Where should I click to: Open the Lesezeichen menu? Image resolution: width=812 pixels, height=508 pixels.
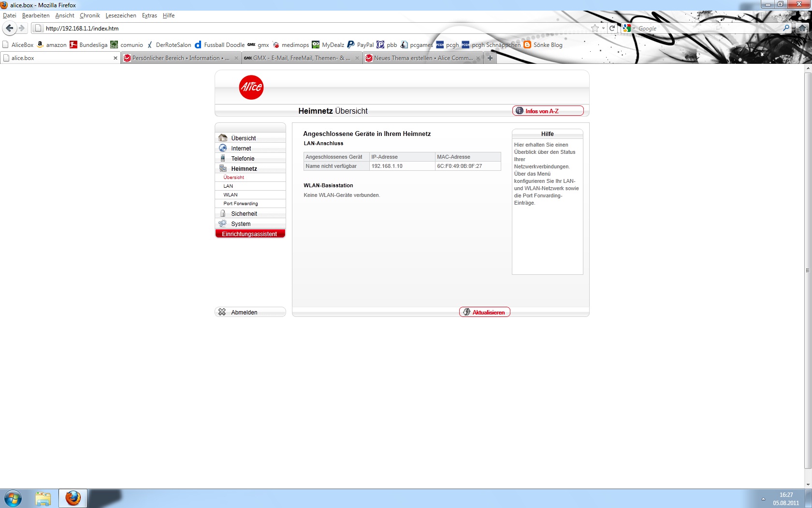click(121, 15)
